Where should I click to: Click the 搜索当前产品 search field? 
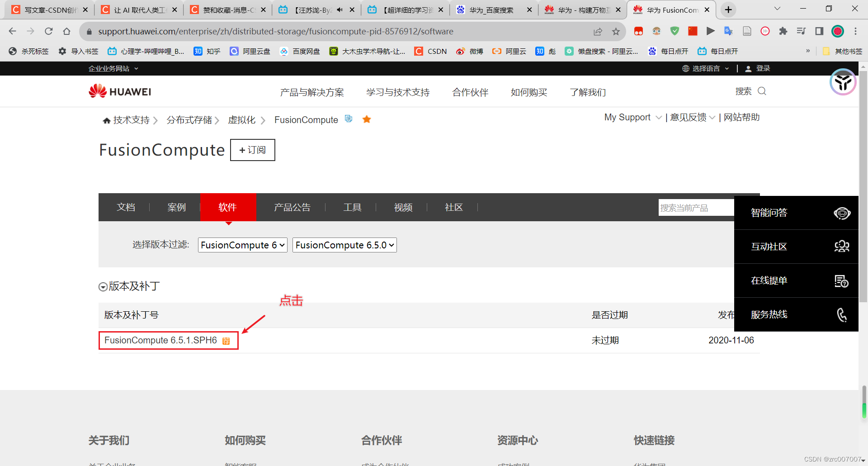point(696,208)
